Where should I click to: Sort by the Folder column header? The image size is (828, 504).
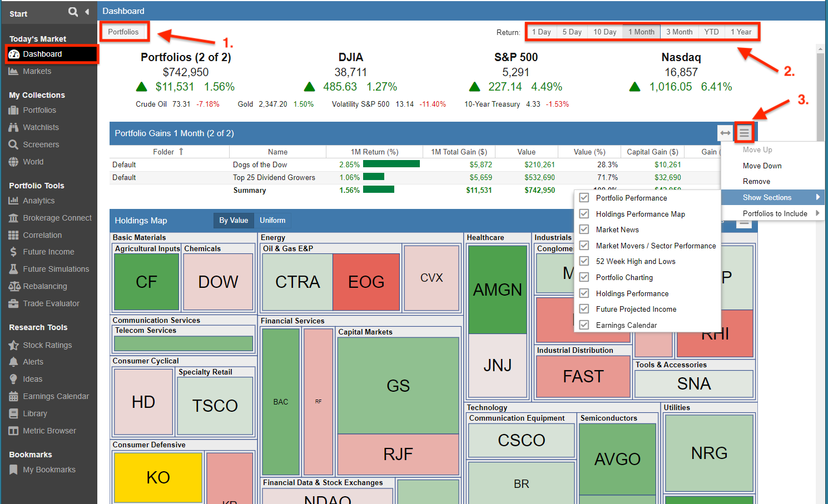tap(168, 152)
